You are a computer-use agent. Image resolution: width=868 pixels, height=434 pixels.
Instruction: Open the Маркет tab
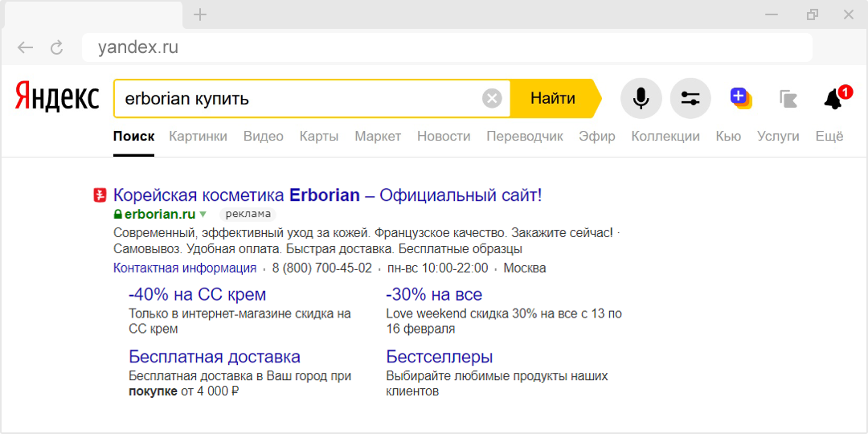click(377, 137)
